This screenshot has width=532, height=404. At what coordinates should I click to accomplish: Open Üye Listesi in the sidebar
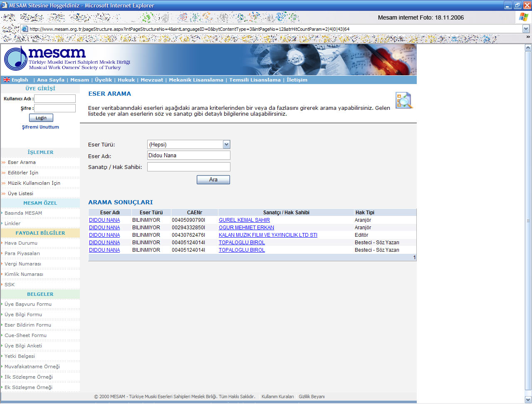click(x=20, y=193)
